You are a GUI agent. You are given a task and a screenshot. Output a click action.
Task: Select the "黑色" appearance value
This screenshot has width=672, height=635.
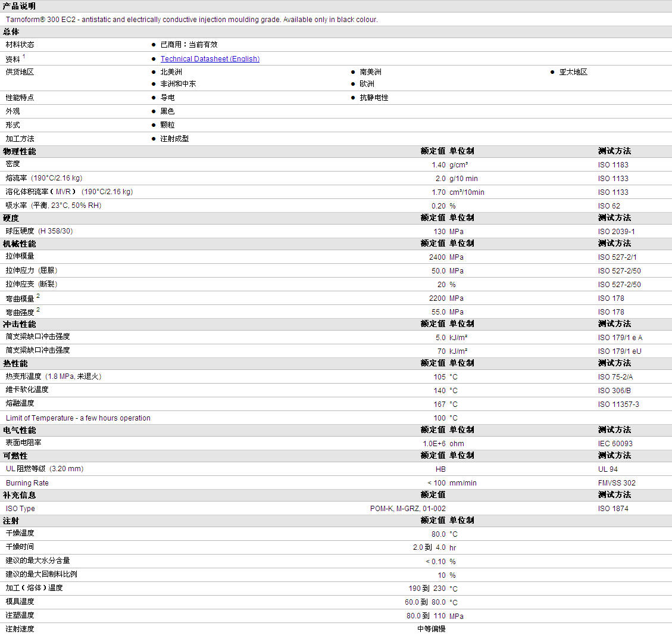click(168, 111)
